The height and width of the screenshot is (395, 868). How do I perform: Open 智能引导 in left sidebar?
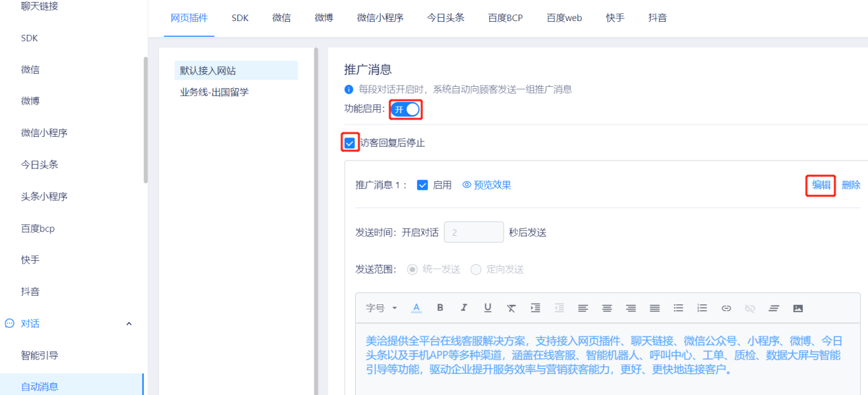[x=39, y=355]
